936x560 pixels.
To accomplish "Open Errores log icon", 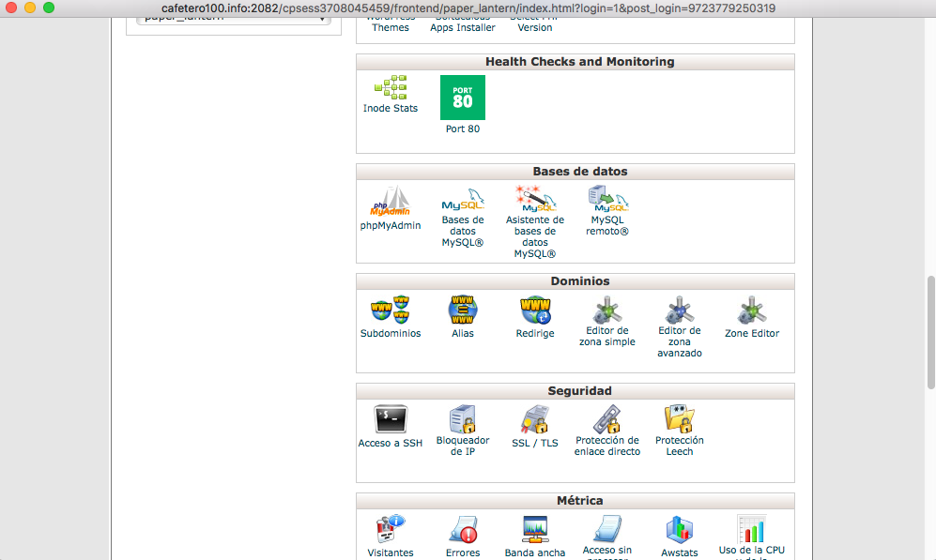I will [463, 529].
